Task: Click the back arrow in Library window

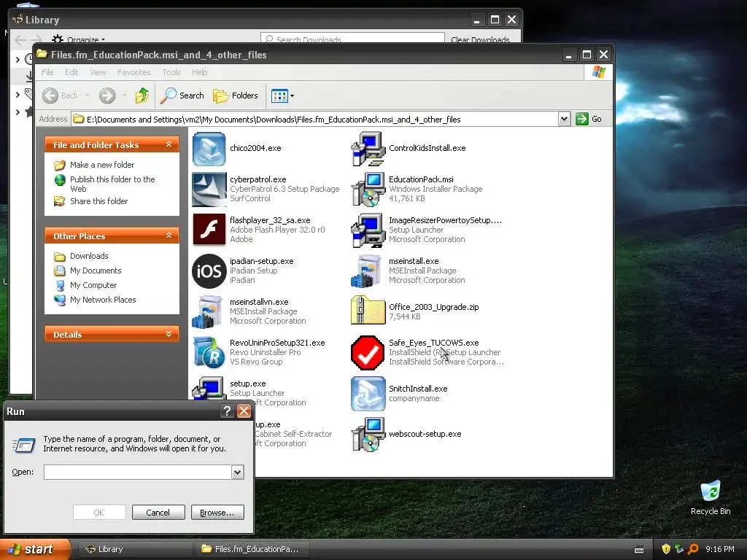Action: 20,39
